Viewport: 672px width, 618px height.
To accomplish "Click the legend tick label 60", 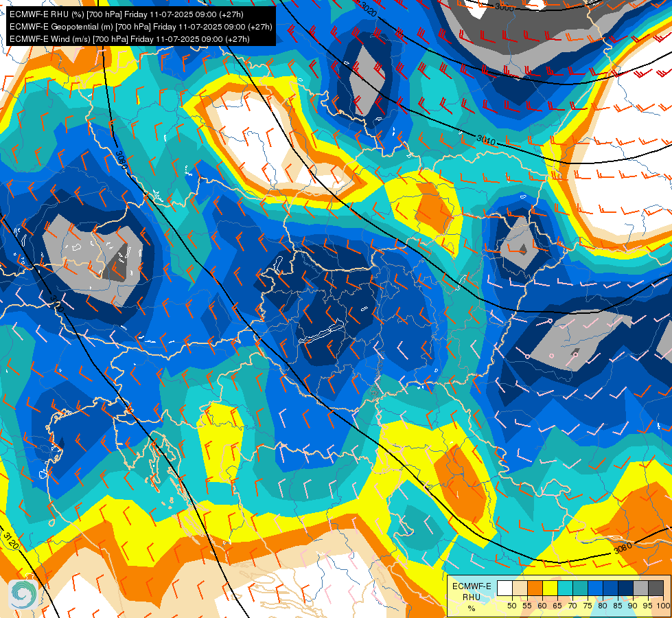I will pyautogui.click(x=542, y=606).
